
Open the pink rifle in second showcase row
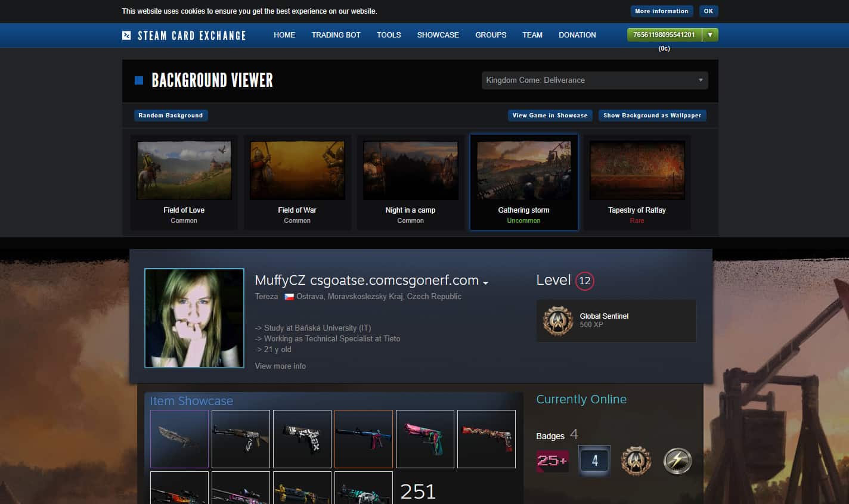(x=241, y=488)
